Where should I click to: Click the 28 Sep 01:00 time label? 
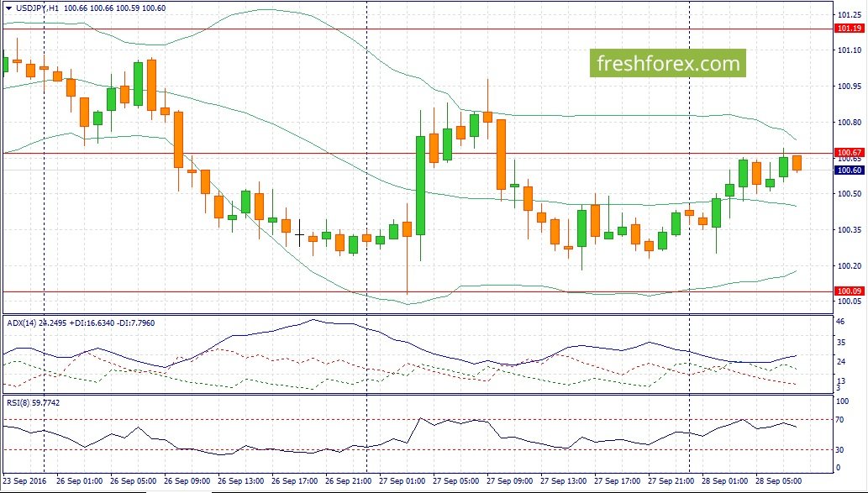pyautogui.click(x=724, y=481)
